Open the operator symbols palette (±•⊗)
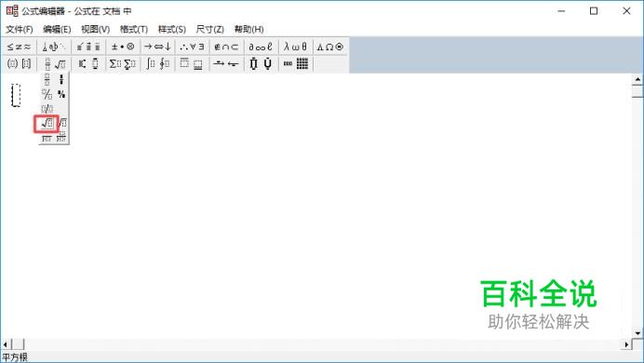644x363 pixels. [x=123, y=47]
